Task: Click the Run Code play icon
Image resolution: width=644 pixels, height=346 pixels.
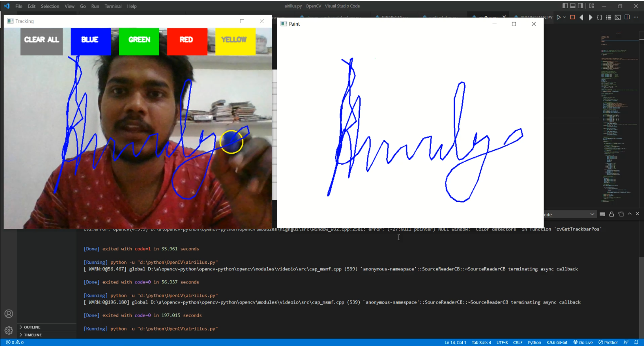Action: click(x=558, y=17)
